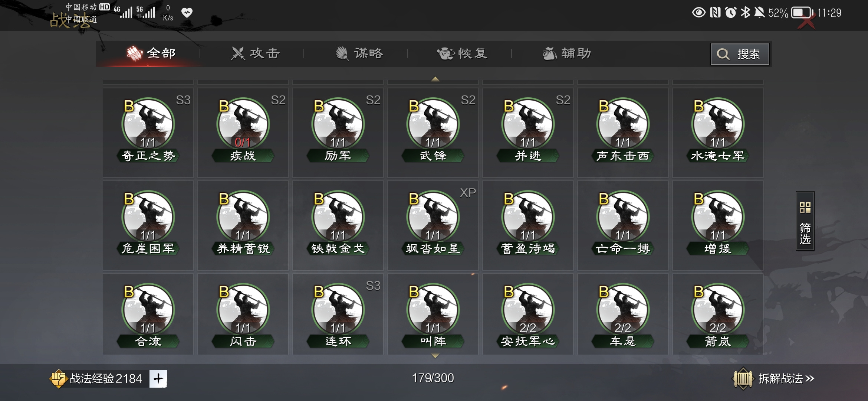Select the 闪击 tactic icon

click(243, 310)
